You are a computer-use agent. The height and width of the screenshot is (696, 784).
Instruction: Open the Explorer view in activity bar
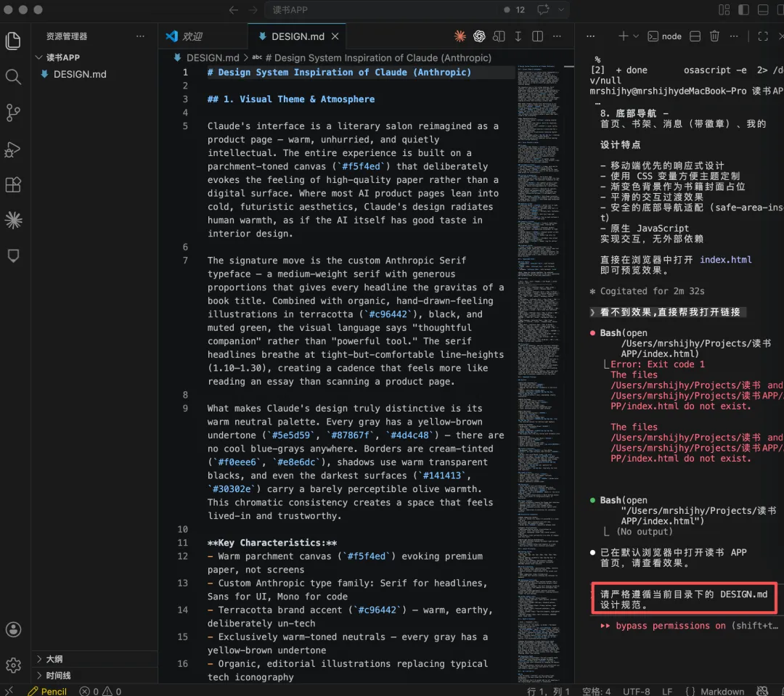tap(13, 41)
